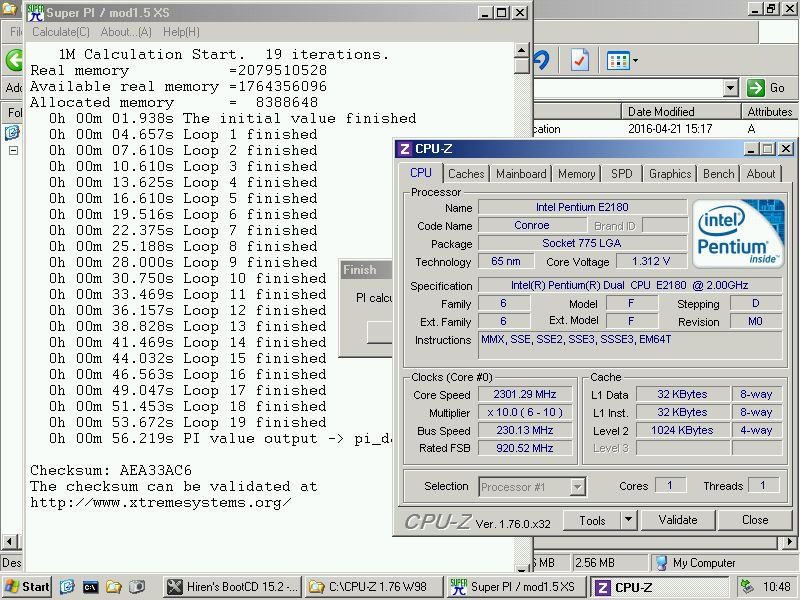Viewport: 800px width, 600px height.
Task: Click the Super PI title bar icon
Action: tap(34, 13)
